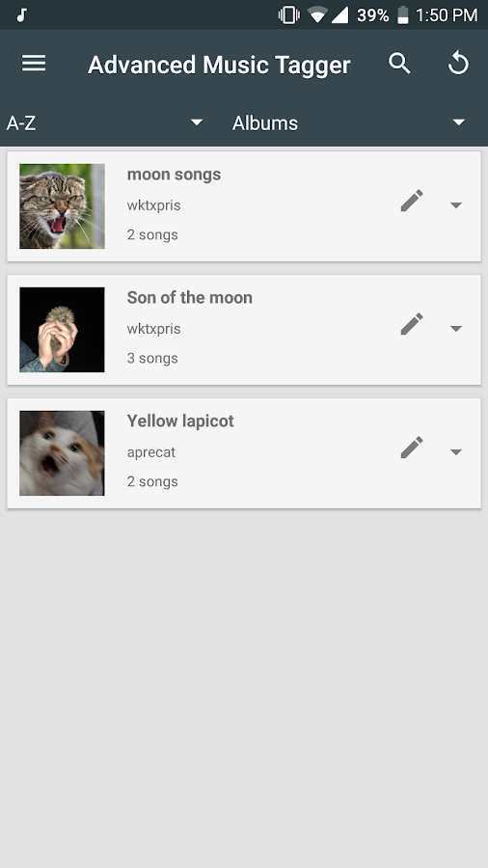Select the aprecat artist name

pyautogui.click(x=151, y=452)
